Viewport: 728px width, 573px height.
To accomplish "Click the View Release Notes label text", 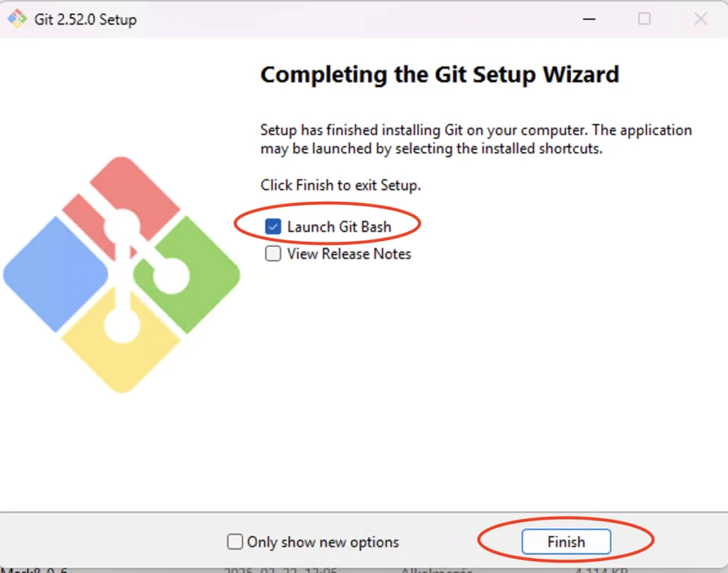I will (x=349, y=254).
